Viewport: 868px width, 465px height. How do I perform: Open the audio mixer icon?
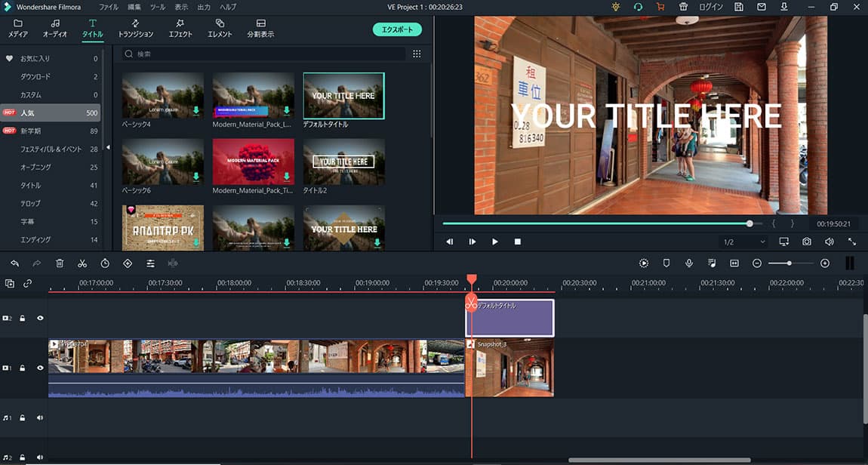pos(712,263)
